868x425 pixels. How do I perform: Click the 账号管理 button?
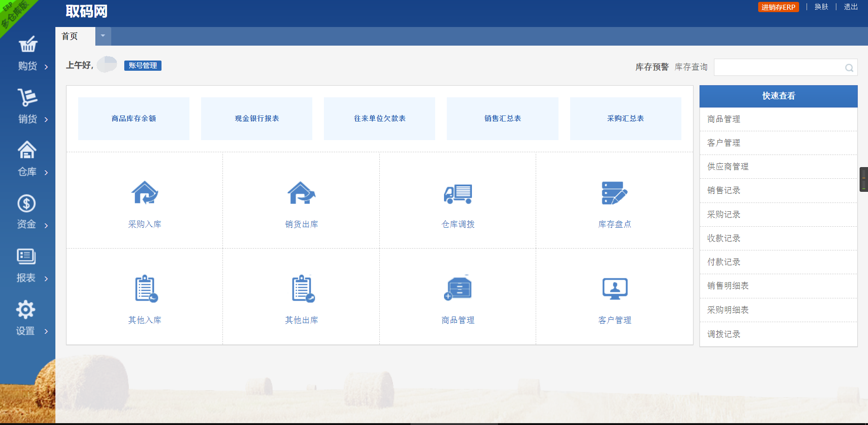click(142, 66)
